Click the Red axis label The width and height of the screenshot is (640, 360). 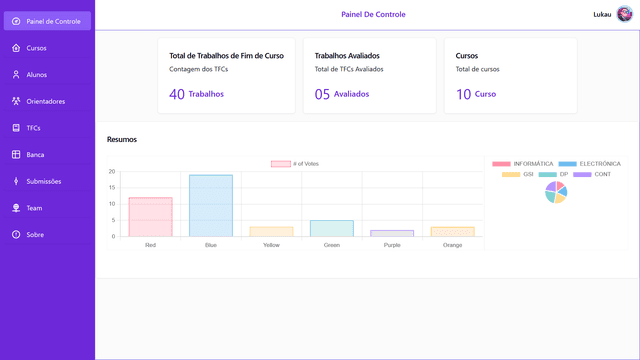[150, 245]
